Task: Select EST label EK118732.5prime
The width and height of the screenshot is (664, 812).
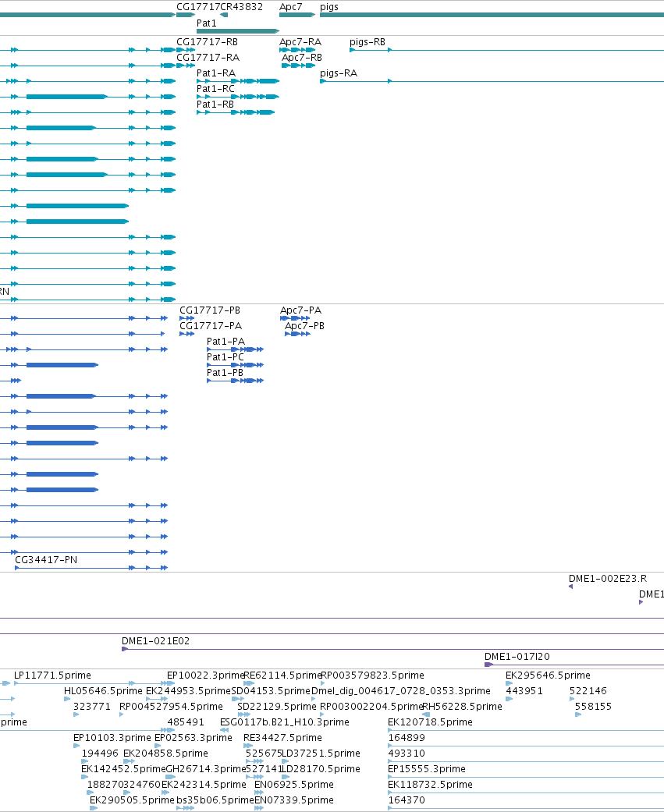Action: pos(430,784)
